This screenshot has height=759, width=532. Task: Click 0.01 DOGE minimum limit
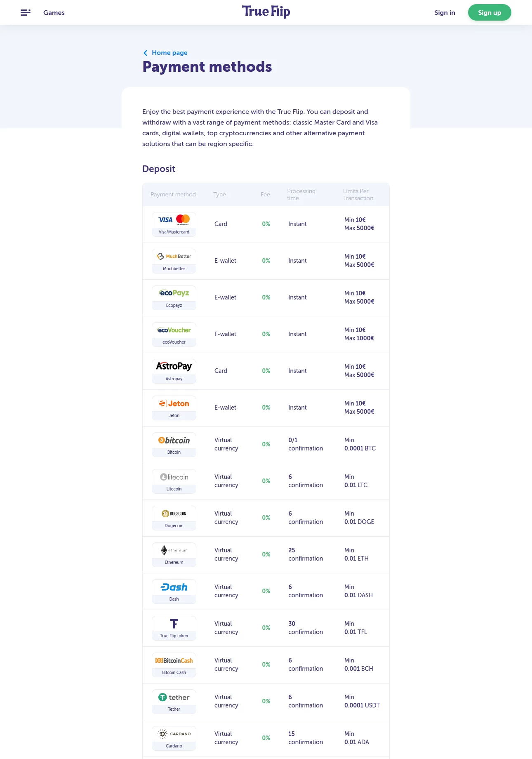359,522
